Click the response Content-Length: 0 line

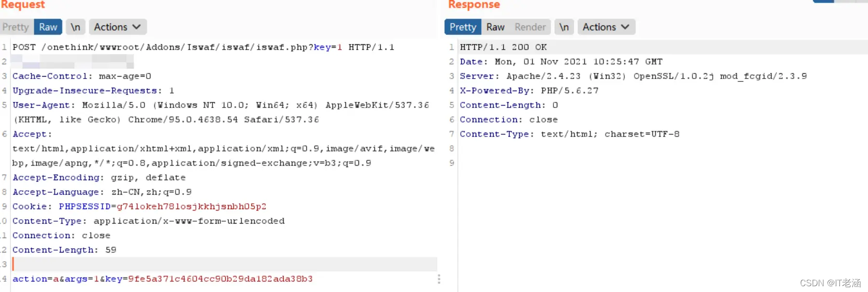pyautogui.click(x=509, y=105)
